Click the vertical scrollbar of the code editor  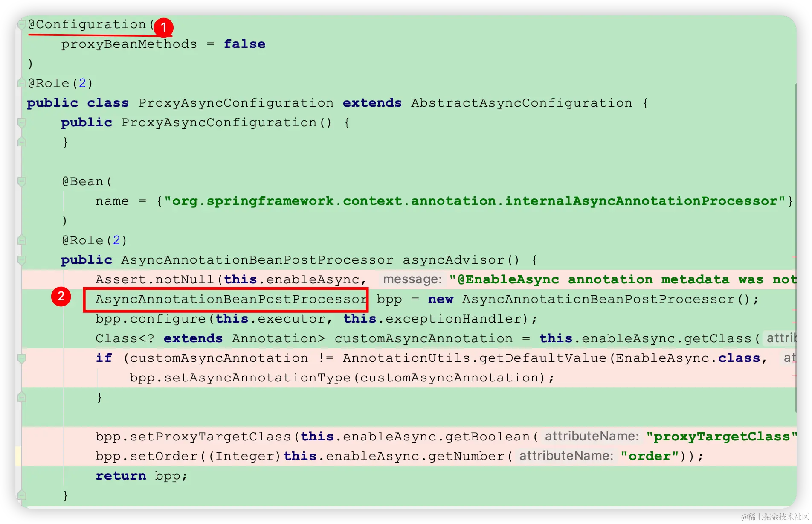point(795,247)
